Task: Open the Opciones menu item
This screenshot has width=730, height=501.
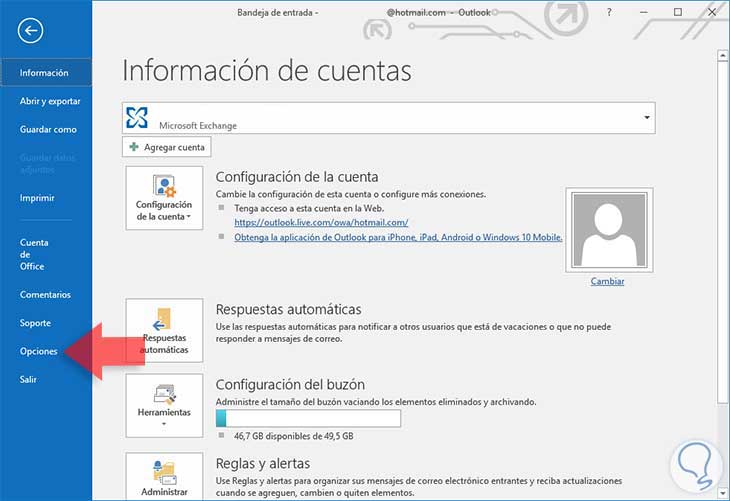Action: (x=39, y=351)
